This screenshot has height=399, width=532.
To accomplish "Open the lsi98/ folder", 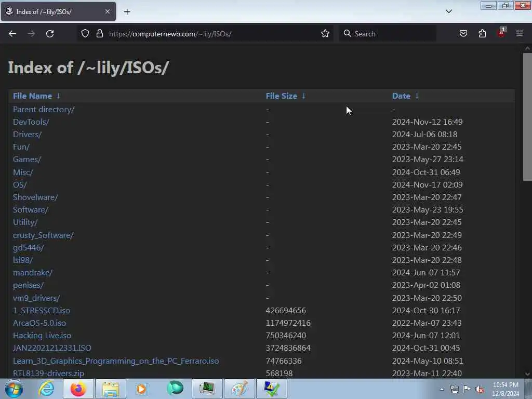I will point(23,260).
